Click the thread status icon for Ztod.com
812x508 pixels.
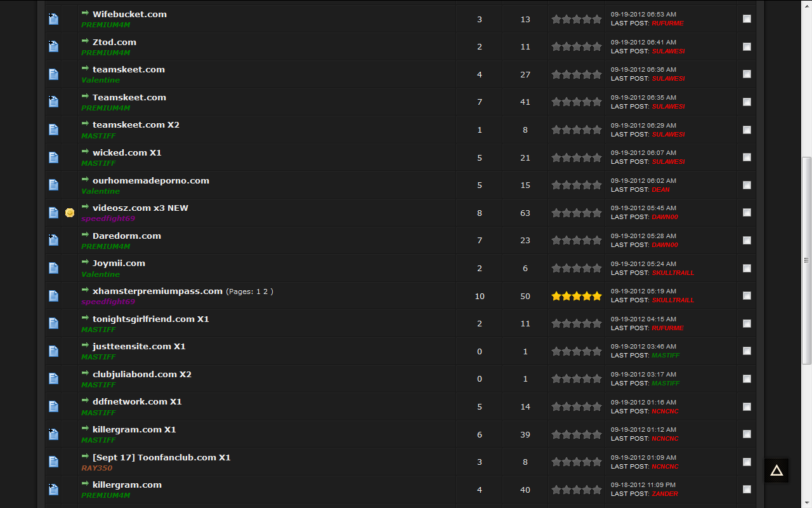[53, 46]
